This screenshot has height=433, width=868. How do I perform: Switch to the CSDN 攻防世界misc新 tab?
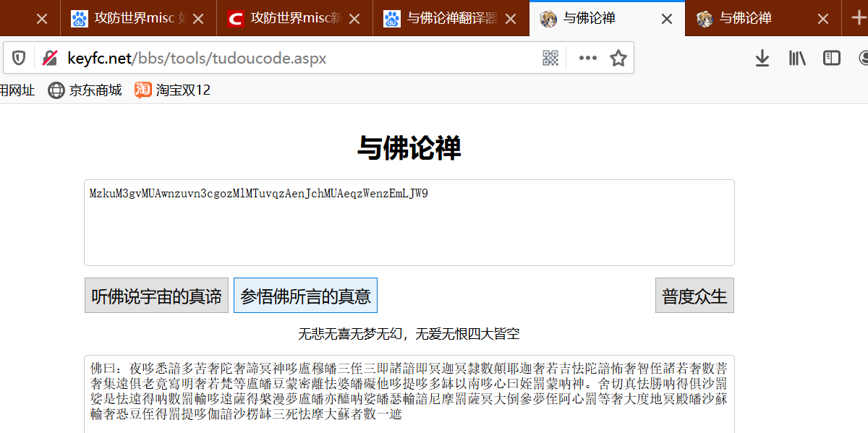pyautogui.click(x=294, y=18)
